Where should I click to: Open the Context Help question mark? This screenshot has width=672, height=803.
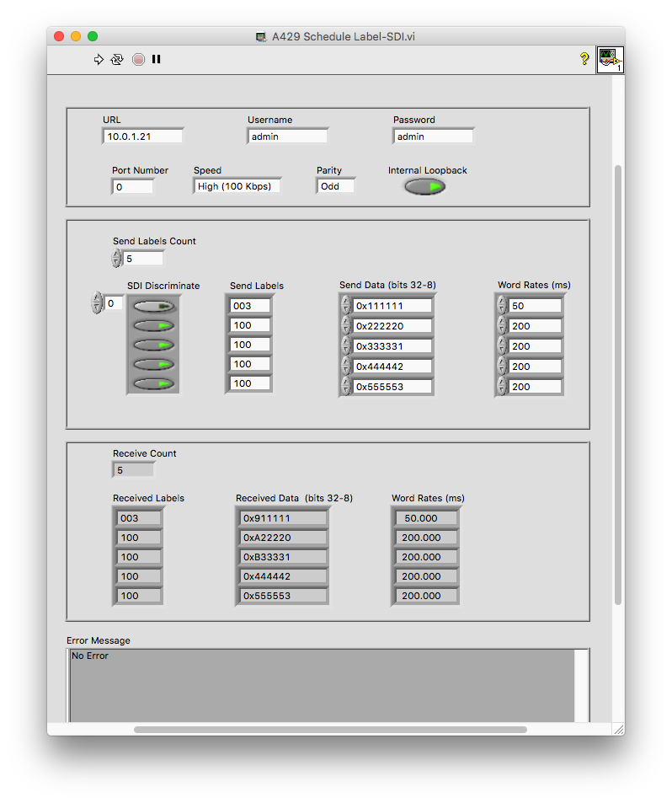point(584,59)
